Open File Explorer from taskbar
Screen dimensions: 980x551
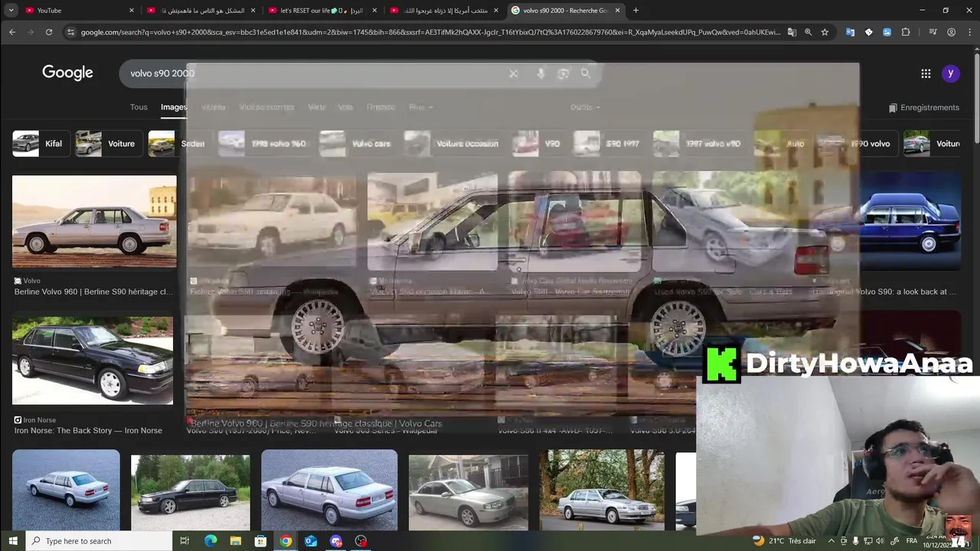tap(236, 541)
